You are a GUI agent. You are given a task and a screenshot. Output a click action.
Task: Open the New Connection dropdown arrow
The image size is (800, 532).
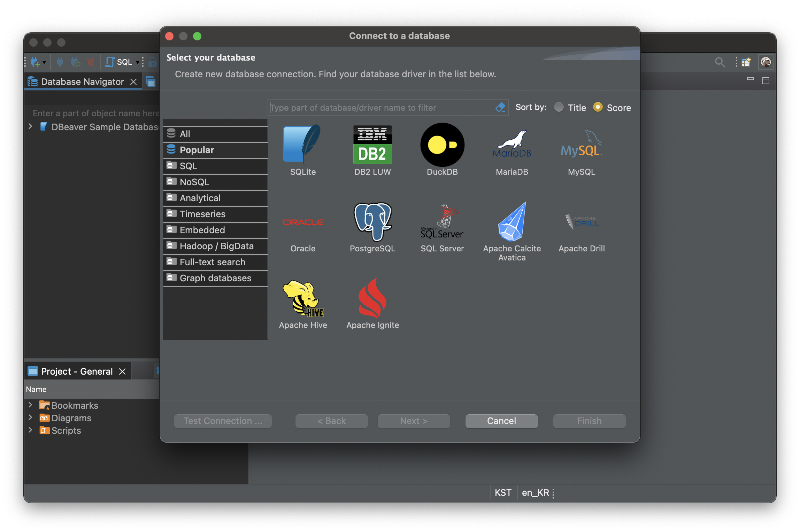click(x=44, y=63)
